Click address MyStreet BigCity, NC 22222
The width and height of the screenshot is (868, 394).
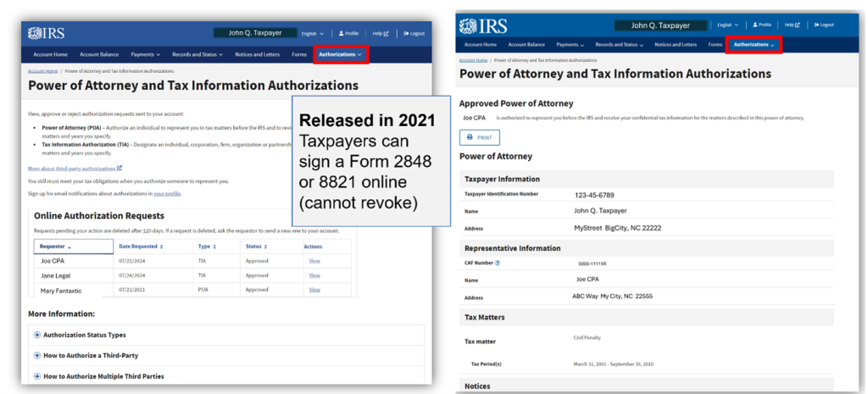[x=618, y=228]
